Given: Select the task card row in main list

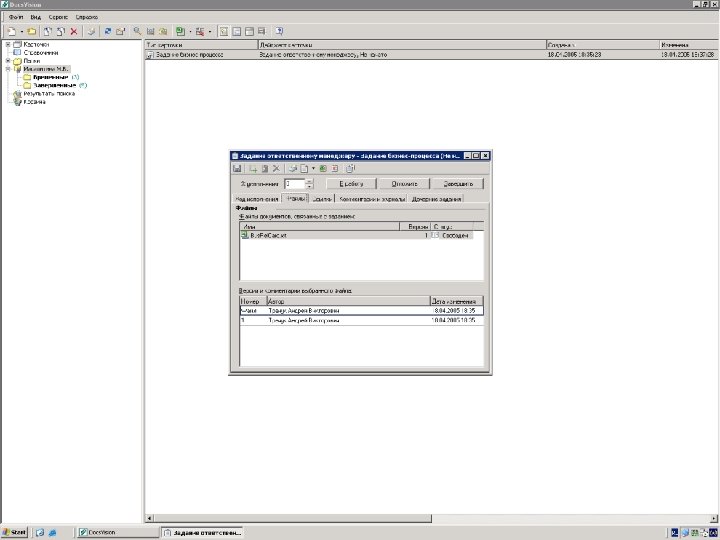Looking at the screenshot, I should click(x=432, y=55).
